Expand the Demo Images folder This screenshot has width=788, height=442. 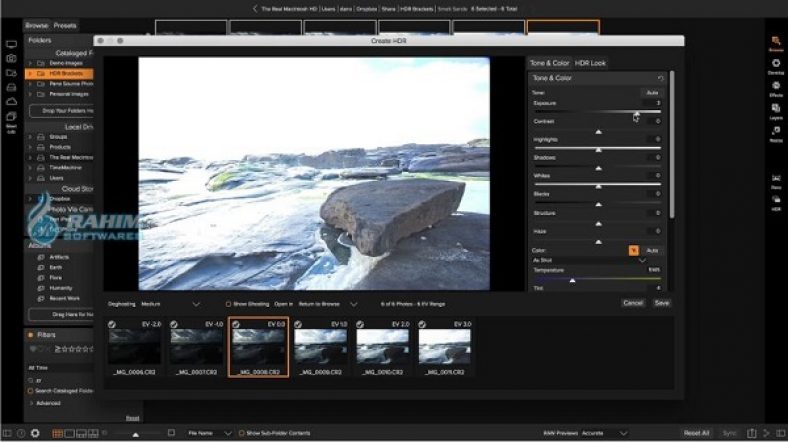(x=29, y=63)
